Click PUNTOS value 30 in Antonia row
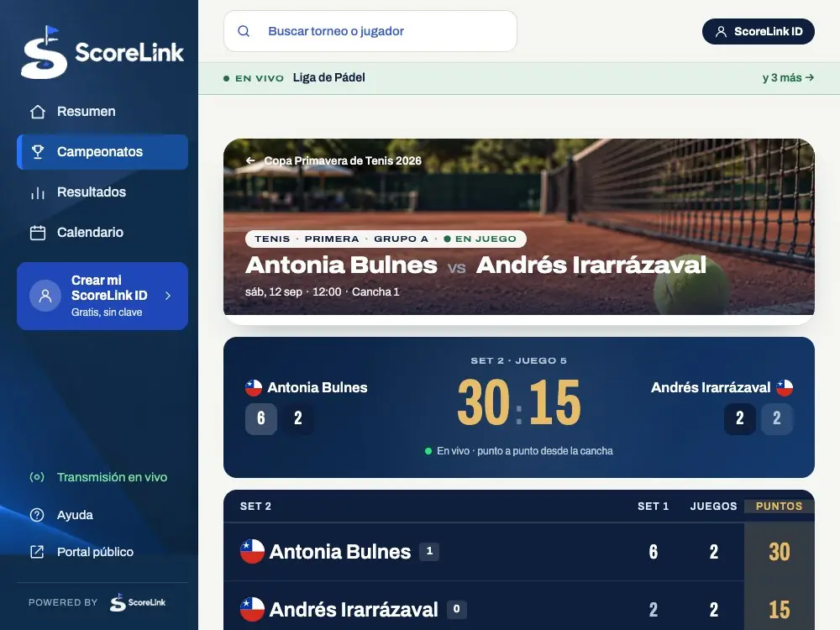Viewport: 840px width, 630px height. tap(779, 552)
